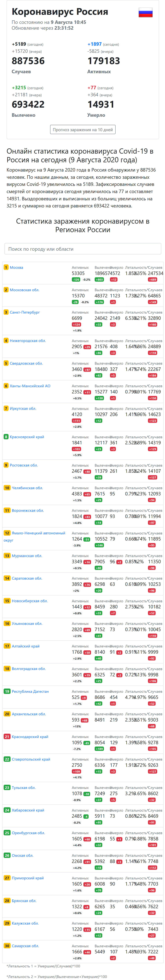Click the active cases figure 179183
Viewport: 165px width, 980px height.
click(x=104, y=61)
